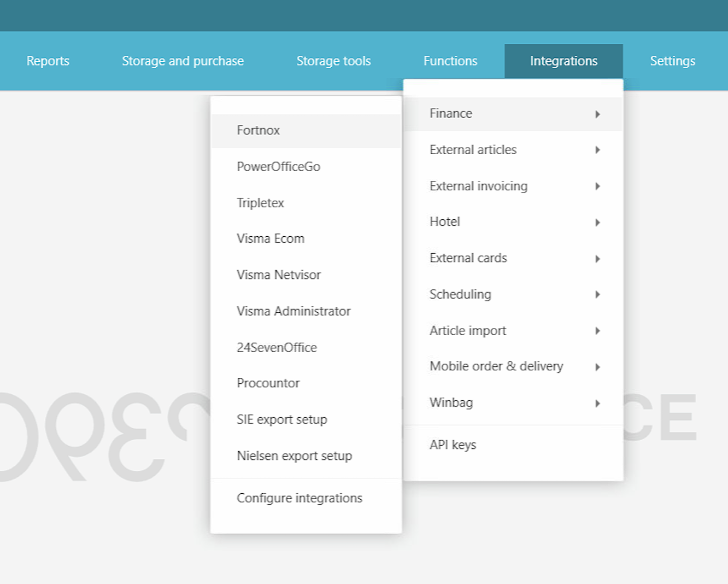Open SIE export setup
Image resolution: width=728 pixels, height=584 pixels.
click(x=281, y=420)
